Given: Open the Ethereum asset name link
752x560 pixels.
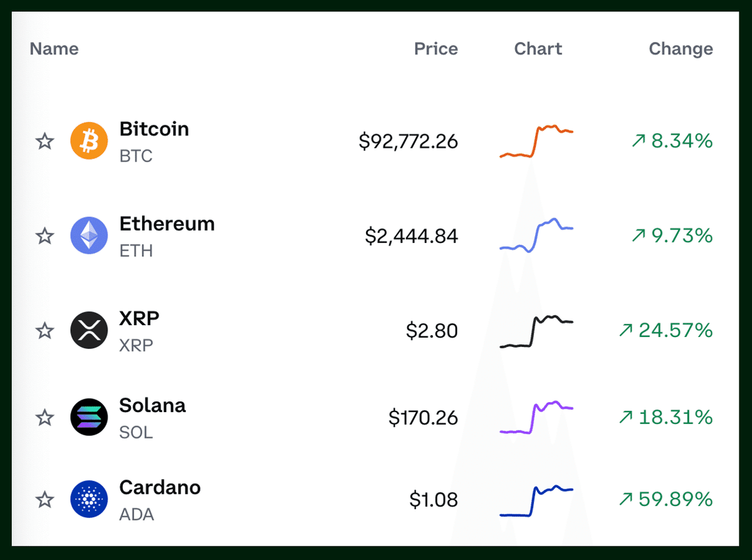Looking at the screenshot, I should pos(167,224).
